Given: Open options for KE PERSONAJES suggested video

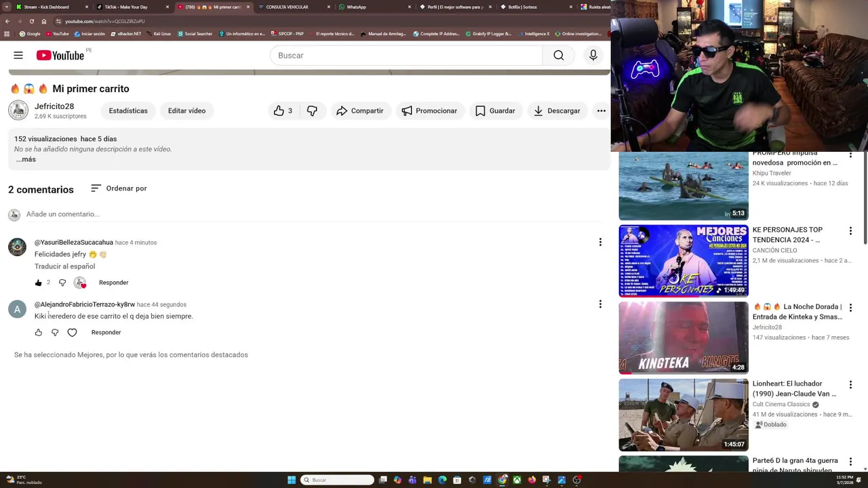Looking at the screenshot, I should pyautogui.click(x=850, y=231).
